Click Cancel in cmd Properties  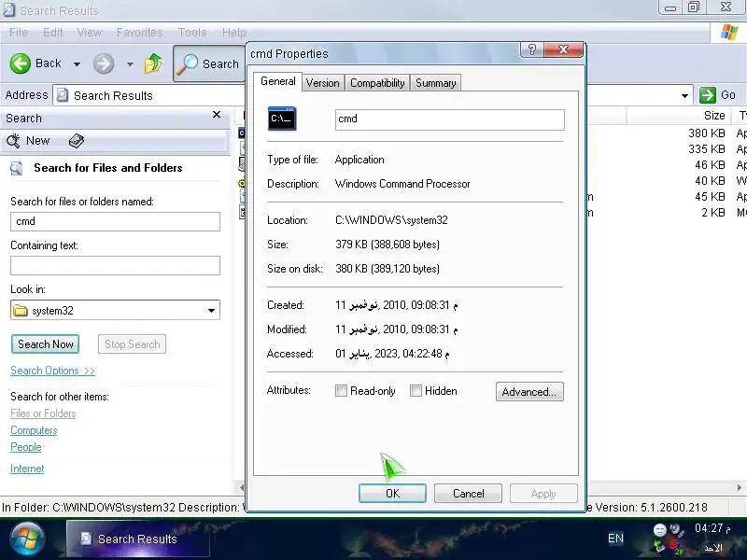point(469,494)
